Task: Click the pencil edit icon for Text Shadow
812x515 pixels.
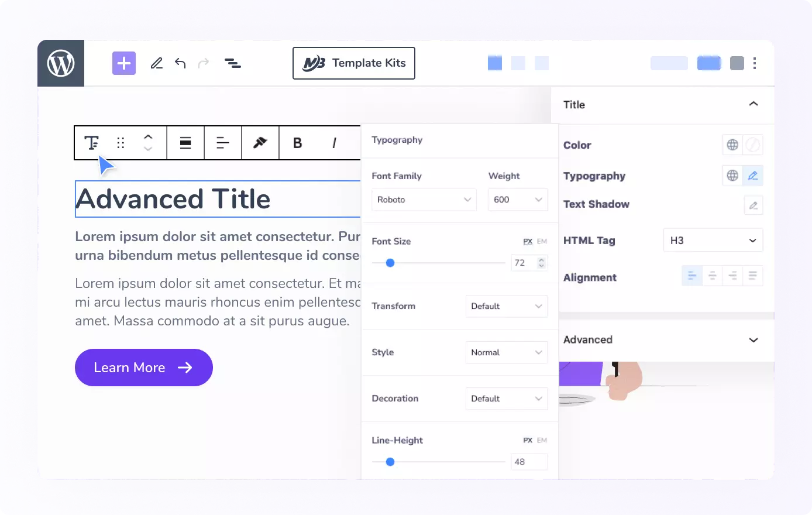Action: coord(753,205)
